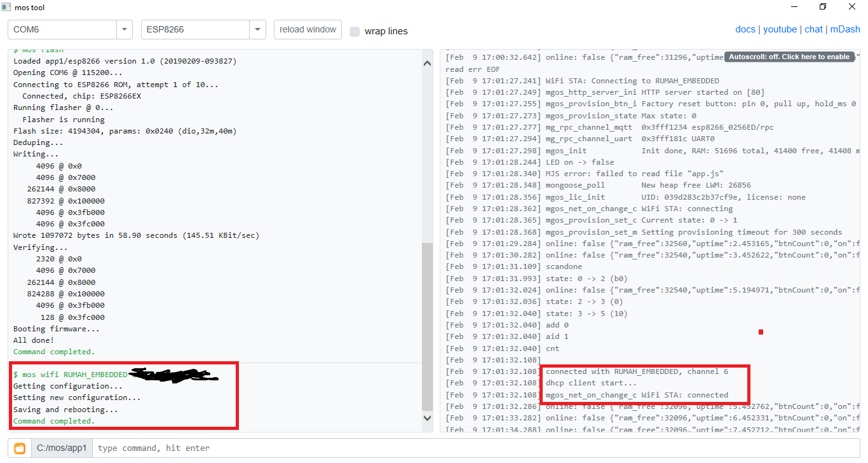This screenshot has height=463, width=868.
Task: Click the C:/mos/app1 directory path label
Action: pyautogui.click(x=62, y=448)
